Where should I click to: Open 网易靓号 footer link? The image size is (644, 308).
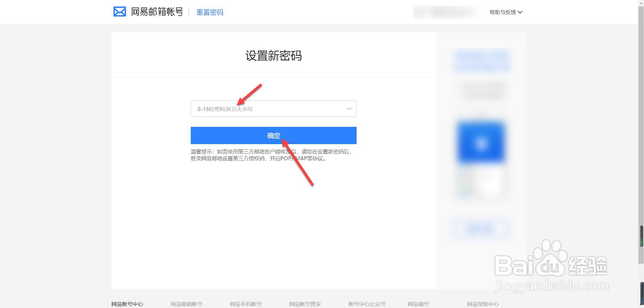point(418,304)
